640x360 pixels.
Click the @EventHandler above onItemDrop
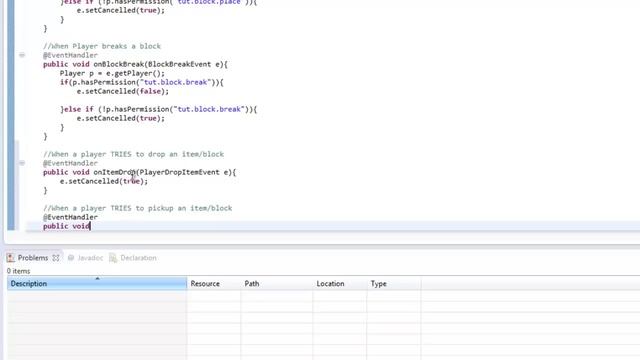pyautogui.click(x=70, y=163)
